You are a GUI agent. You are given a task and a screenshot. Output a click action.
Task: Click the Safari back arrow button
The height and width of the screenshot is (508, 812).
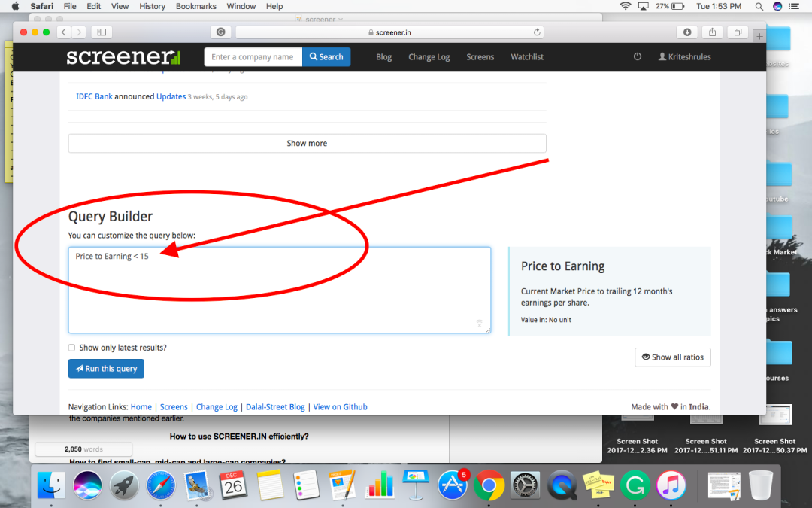[64, 32]
